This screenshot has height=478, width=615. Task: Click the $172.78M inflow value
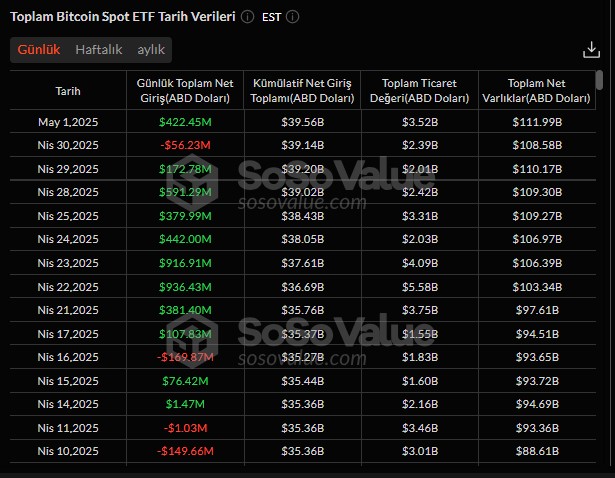185,169
